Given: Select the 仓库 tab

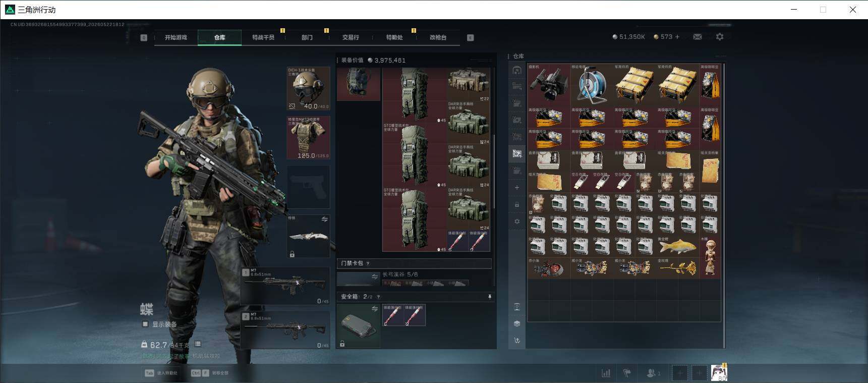Looking at the screenshot, I should [219, 37].
